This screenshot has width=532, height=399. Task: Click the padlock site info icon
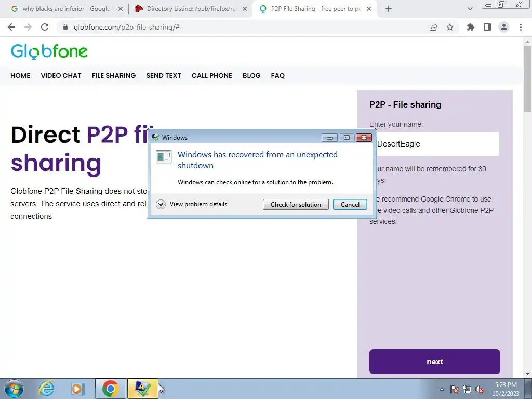pos(65,27)
